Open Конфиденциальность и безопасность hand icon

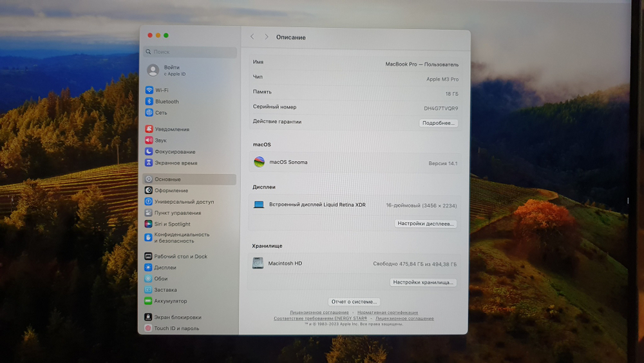click(148, 237)
